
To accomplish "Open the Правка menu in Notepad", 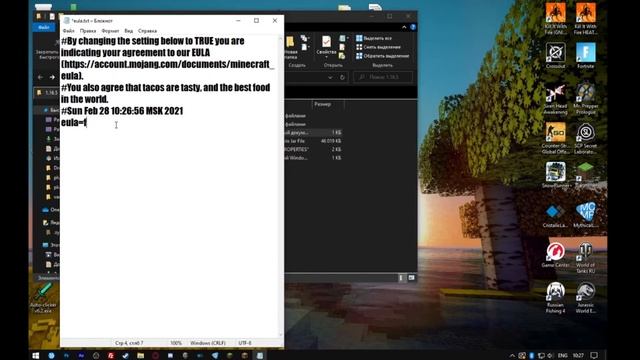I will pyautogui.click(x=88, y=31).
